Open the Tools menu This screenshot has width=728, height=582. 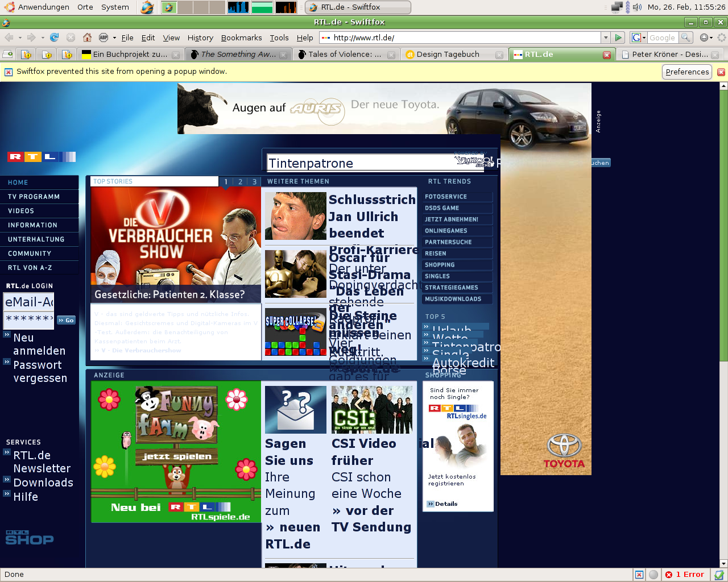pyautogui.click(x=279, y=38)
